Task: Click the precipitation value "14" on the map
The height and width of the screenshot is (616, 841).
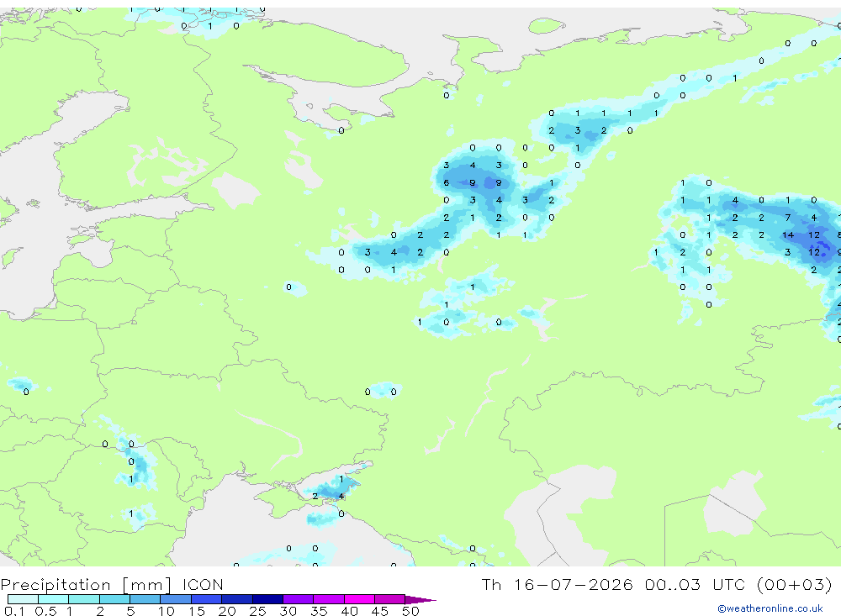Action: (787, 234)
